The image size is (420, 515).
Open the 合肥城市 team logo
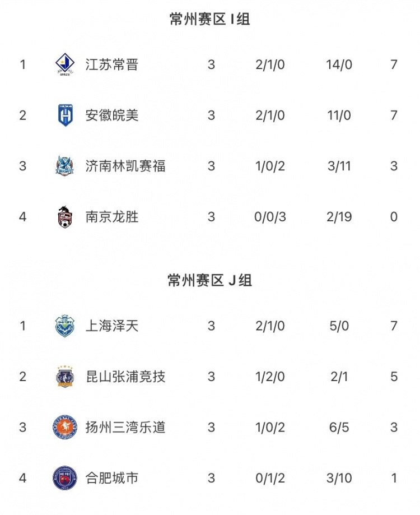click(64, 478)
